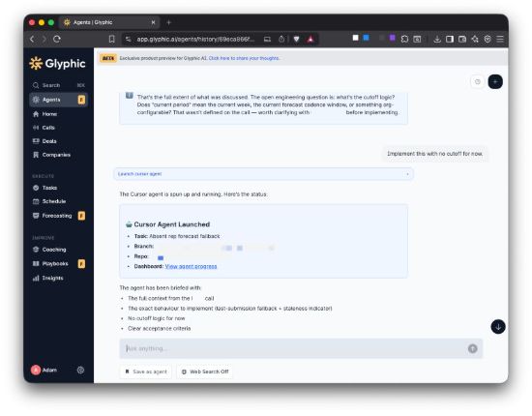
Task: Open Brave Rewards triangle icon
Action: (x=310, y=40)
